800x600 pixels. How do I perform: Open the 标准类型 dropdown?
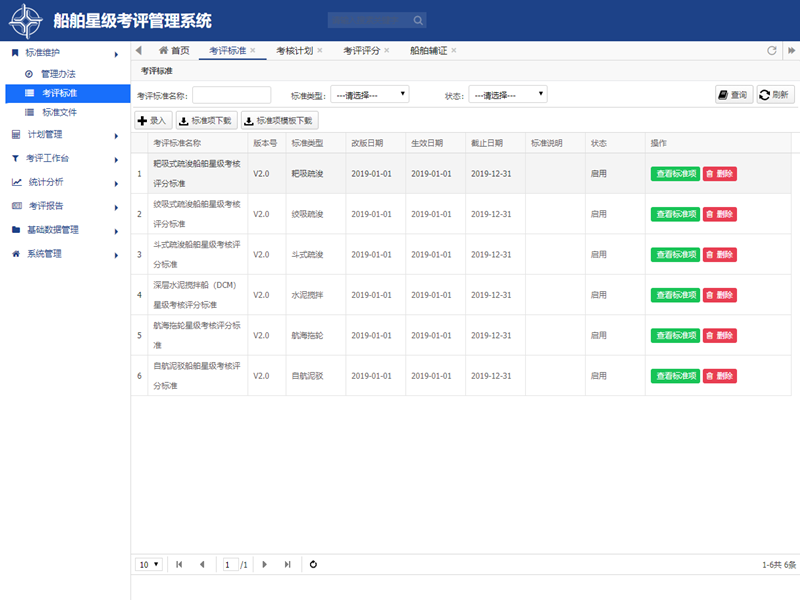[x=369, y=94]
